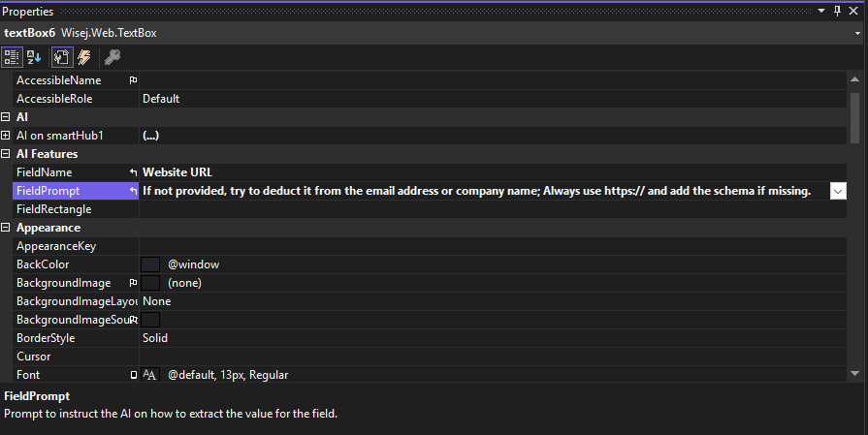Screen dimensions: 868x435
Task: Open Properties window position menu arrow
Action: point(821,11)
